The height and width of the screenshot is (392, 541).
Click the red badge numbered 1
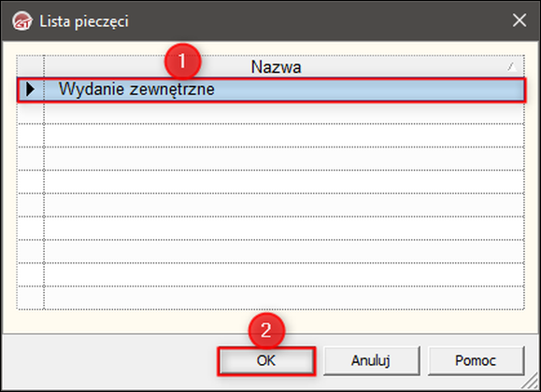[182, 62]
